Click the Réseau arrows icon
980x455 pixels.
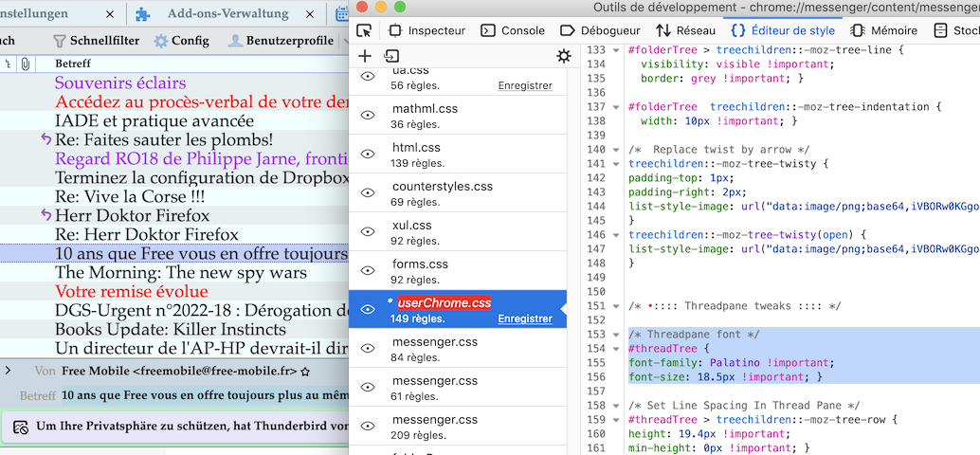pyautogui.click(x=663, y=30)
